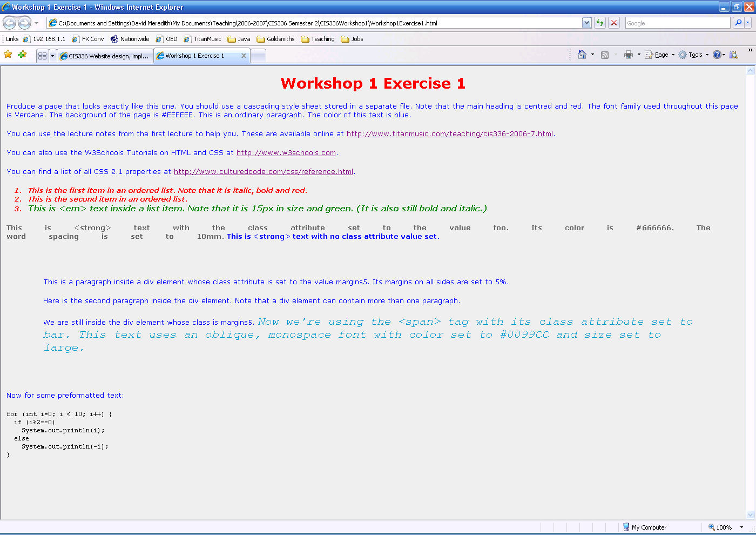
Task: Open Quick Tabs thumbnail view icon
Action: (43, 56)
